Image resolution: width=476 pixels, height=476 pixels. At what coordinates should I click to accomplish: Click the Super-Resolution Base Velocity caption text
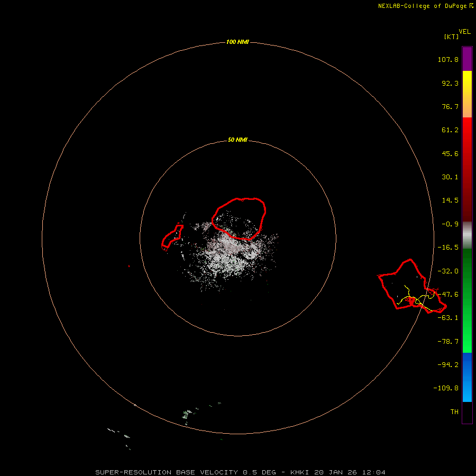click(x=241, y=472)
